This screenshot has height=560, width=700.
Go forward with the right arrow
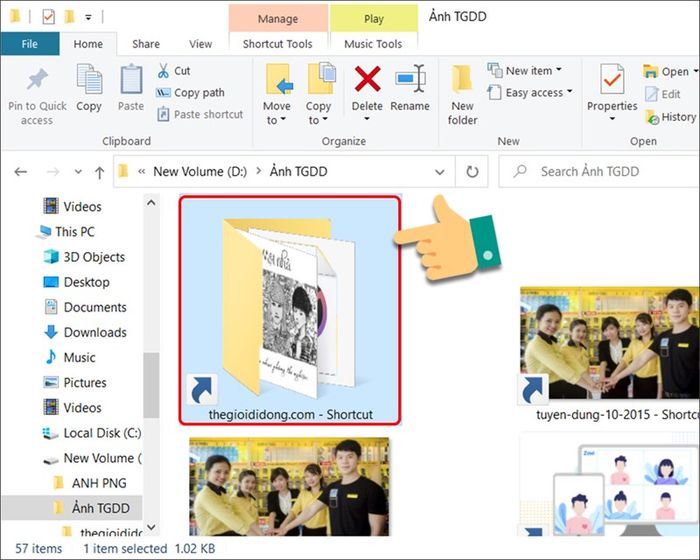[x=53, y=171]
